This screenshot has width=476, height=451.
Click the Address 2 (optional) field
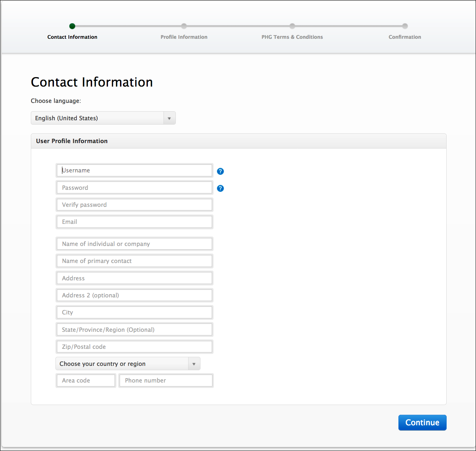click(134, 295)
